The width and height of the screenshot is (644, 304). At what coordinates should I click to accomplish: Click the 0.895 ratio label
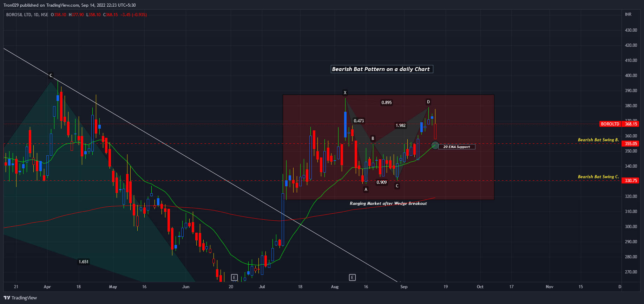[x=387, y=103]
